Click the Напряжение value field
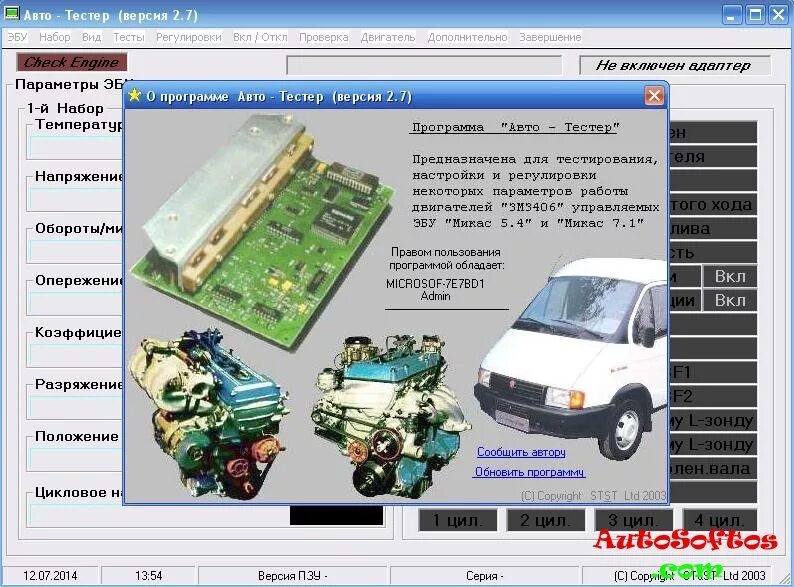Image resolution: width=794 pixels, height=587 pixels. pyautogui.click(x=76, y=199)
